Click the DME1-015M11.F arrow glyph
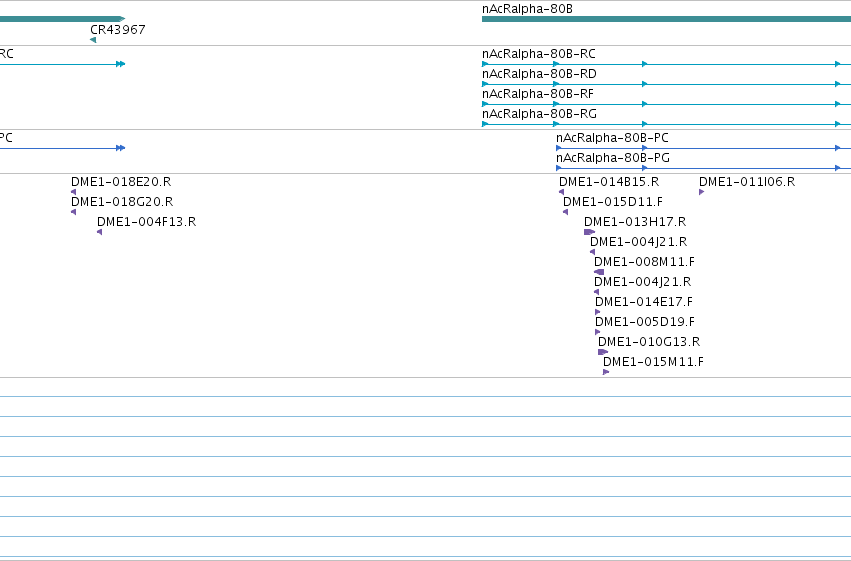The image size is (851, 561). point(606,372)
